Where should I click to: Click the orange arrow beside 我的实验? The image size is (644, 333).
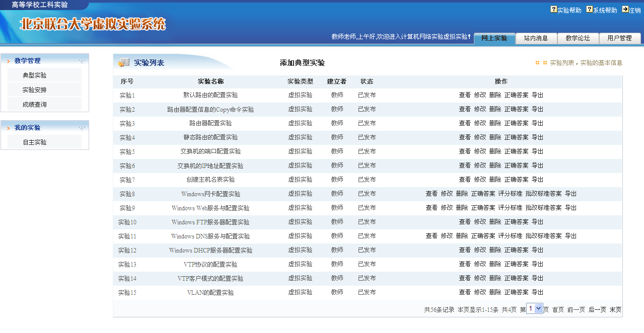9,128
